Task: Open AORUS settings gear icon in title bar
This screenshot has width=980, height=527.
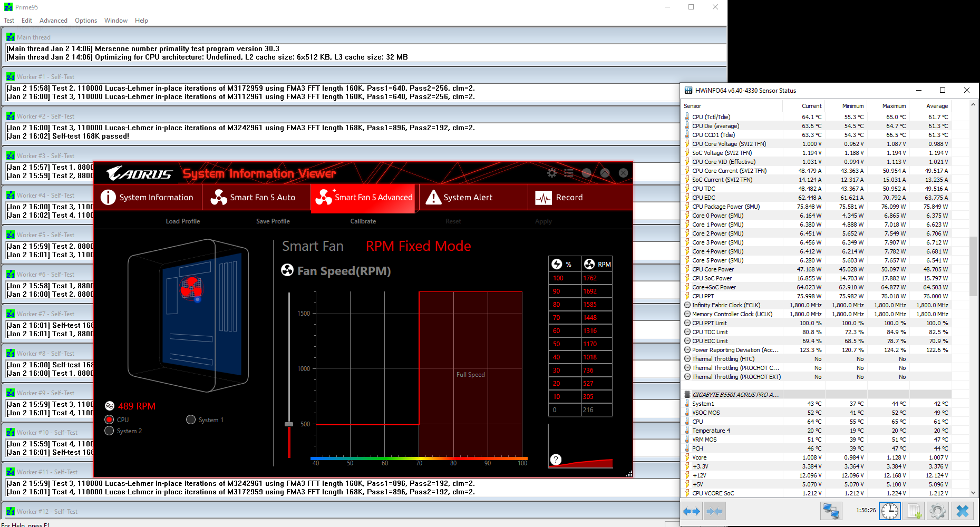Action: pos(552,173)
